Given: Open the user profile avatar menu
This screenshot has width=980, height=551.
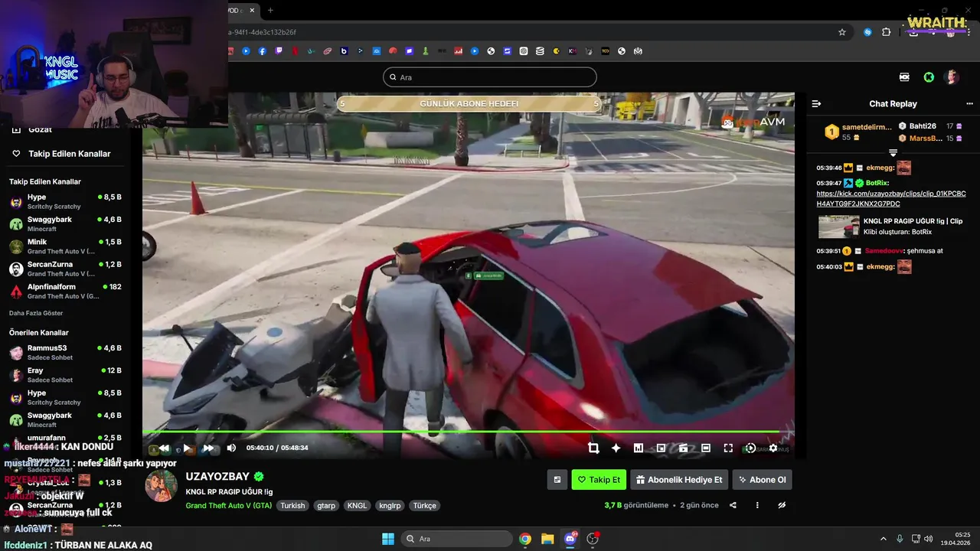Looking at the screenshot, I should [x=952, y=77].
